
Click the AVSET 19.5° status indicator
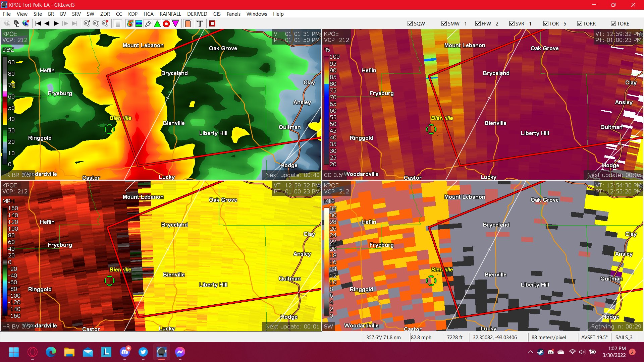(x=594, y=337)
